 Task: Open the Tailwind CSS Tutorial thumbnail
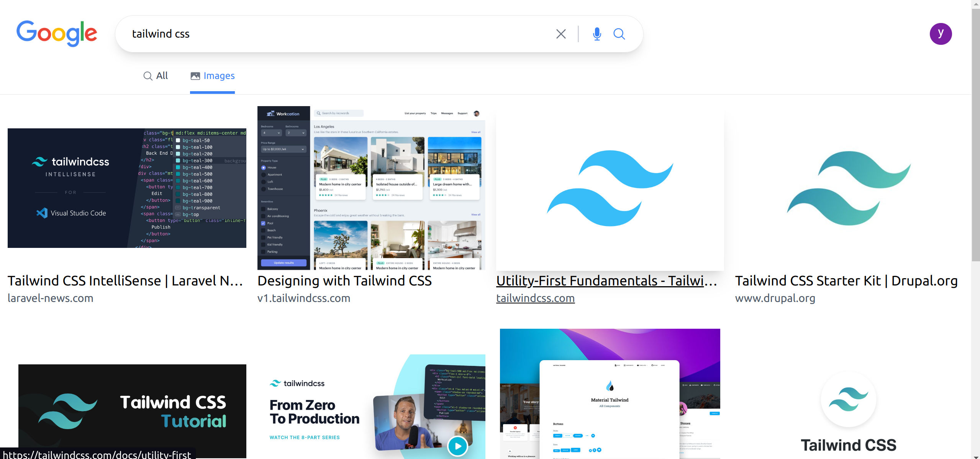[132, 410]
